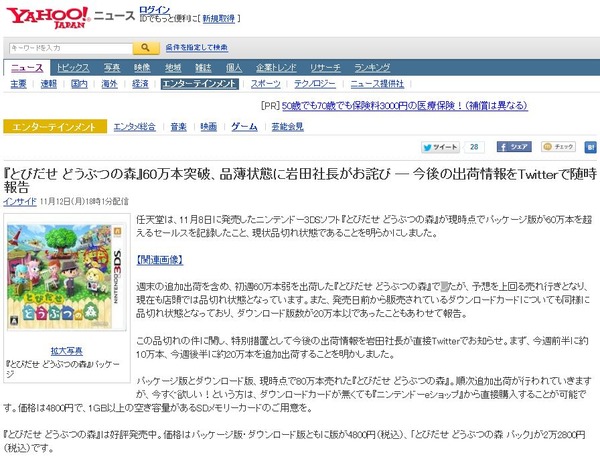
Task: Open the 【関連画像】 related images link
Action: point(160,260)
